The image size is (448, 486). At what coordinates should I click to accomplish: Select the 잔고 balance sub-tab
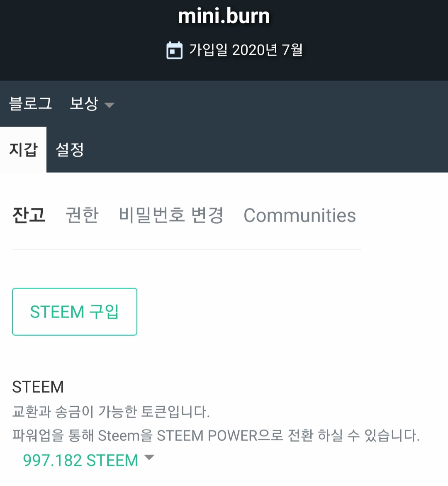pyautogui.click(x=29, y=215)
